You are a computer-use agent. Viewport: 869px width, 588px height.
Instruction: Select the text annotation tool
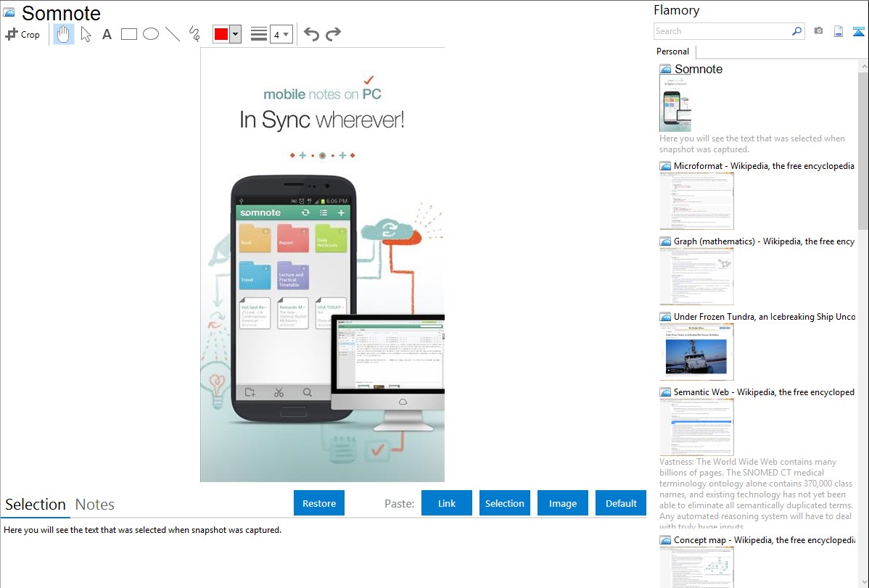[x=107, y=34]
